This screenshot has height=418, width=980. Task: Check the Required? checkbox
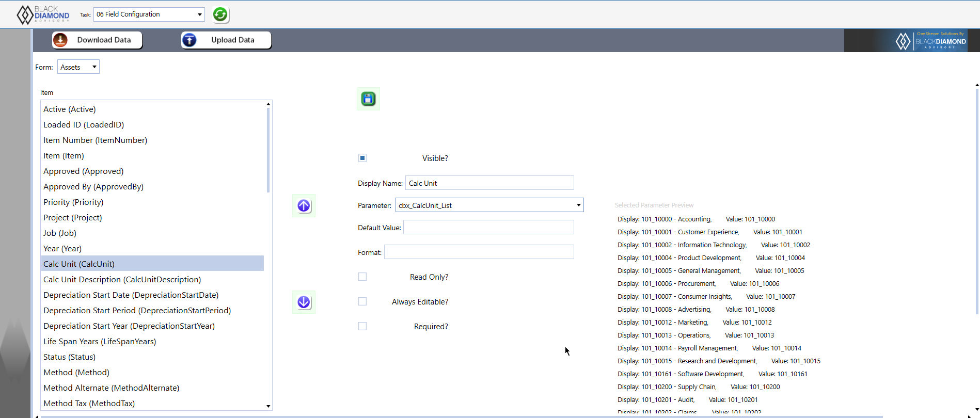pos(362,326)
